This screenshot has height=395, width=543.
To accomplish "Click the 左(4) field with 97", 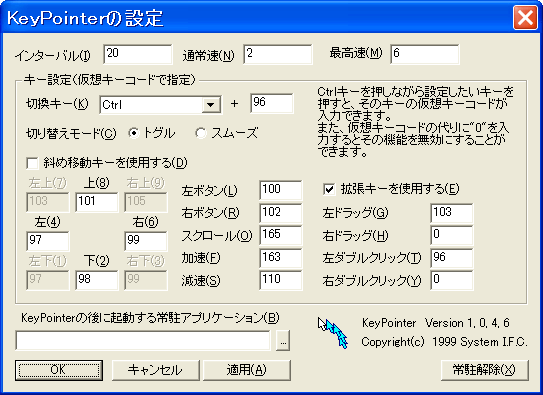I will pos(48,241).
